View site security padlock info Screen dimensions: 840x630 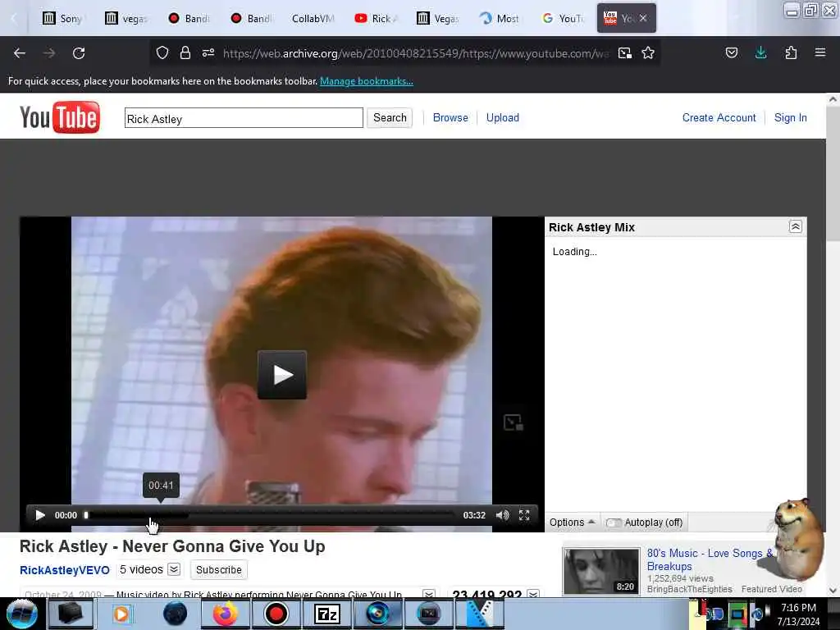185,52
